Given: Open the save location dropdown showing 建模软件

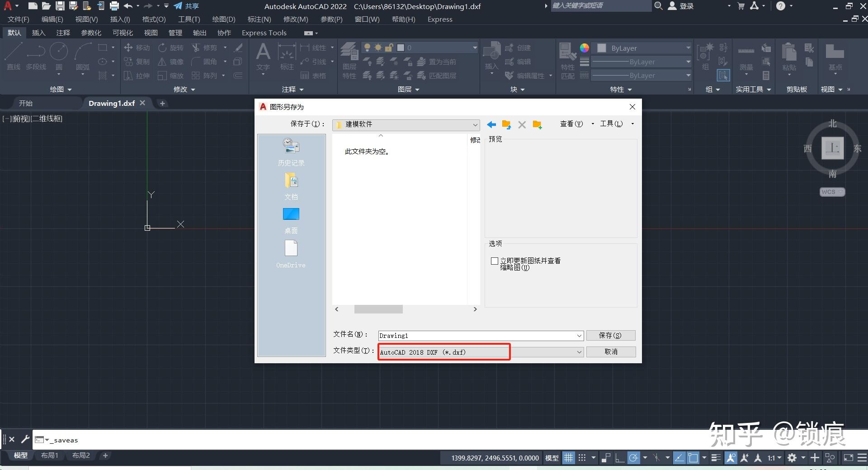Looking at the screenshot, I should pyautogui.click(x=475, y=124).
